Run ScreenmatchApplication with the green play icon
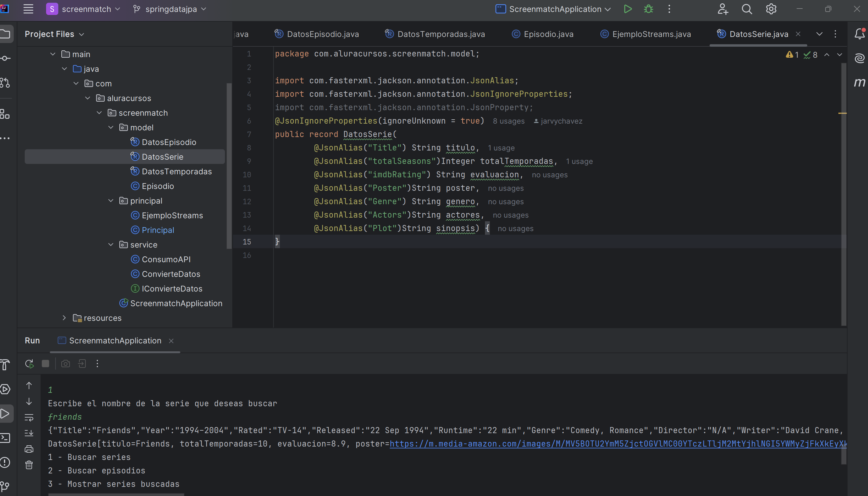Image resolution: width=868 pixels, height=496 pixels. 627,9
